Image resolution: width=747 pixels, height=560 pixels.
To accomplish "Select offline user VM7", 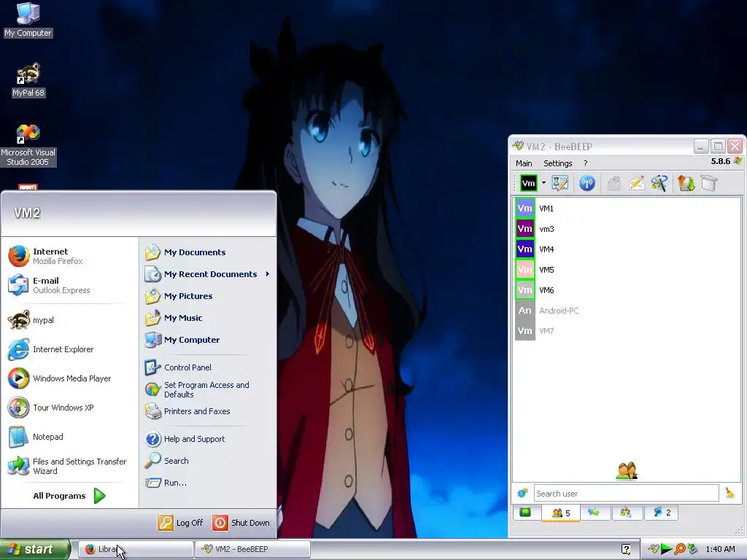I will tap(627, 332).
